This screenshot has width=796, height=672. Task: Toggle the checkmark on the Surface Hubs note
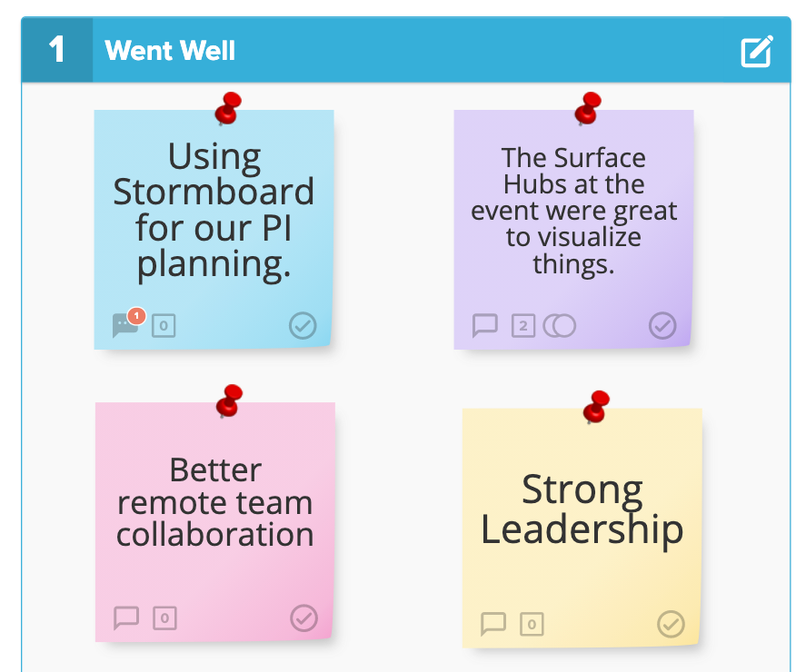(x=662, y=325)
